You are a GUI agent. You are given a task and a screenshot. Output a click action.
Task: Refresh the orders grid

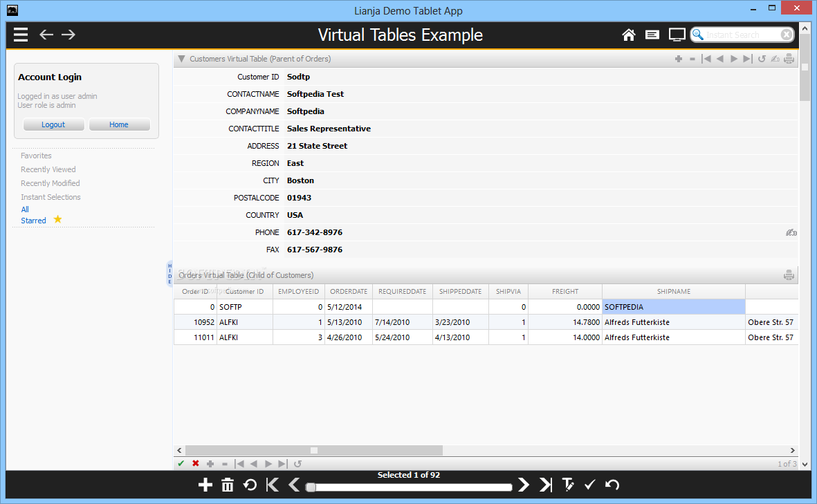pos(297,463)
